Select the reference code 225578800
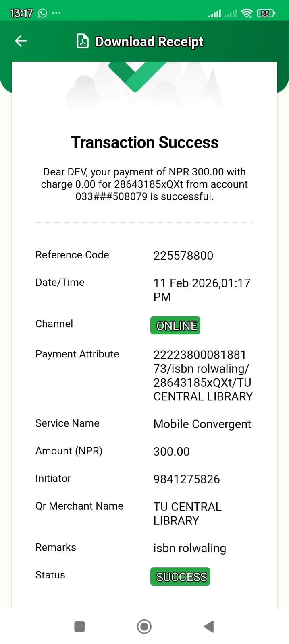The height and width of the screenshot is (644, 289). click(x=183, y=256)
